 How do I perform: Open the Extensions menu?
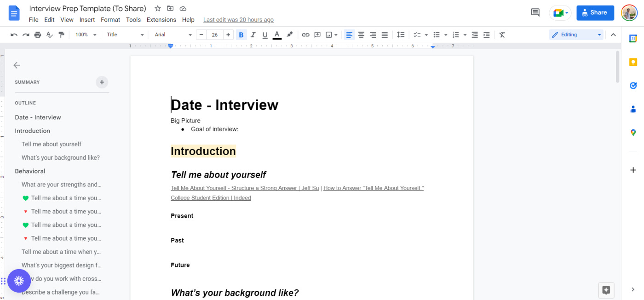pos(161,19)
